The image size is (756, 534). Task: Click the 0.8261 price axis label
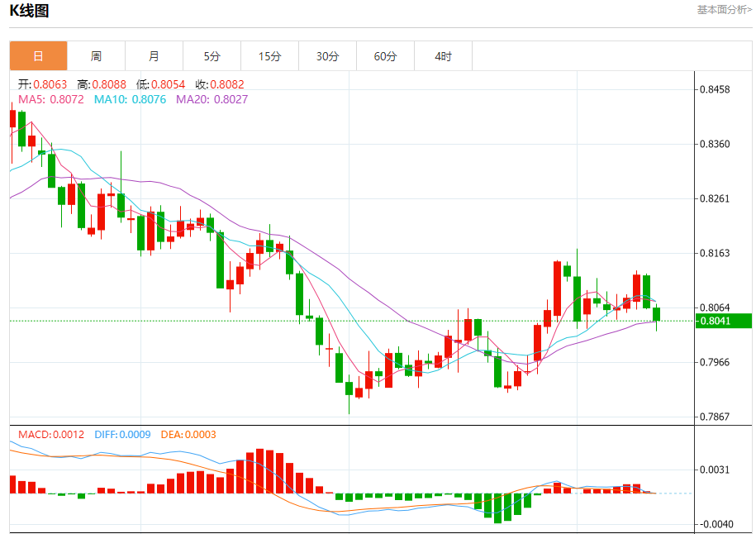click(x=715, y=198)
